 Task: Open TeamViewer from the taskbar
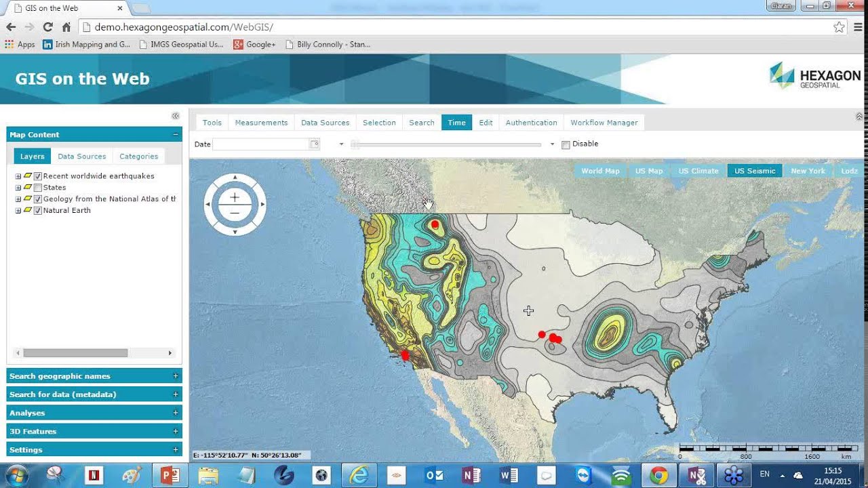point(583,476)
